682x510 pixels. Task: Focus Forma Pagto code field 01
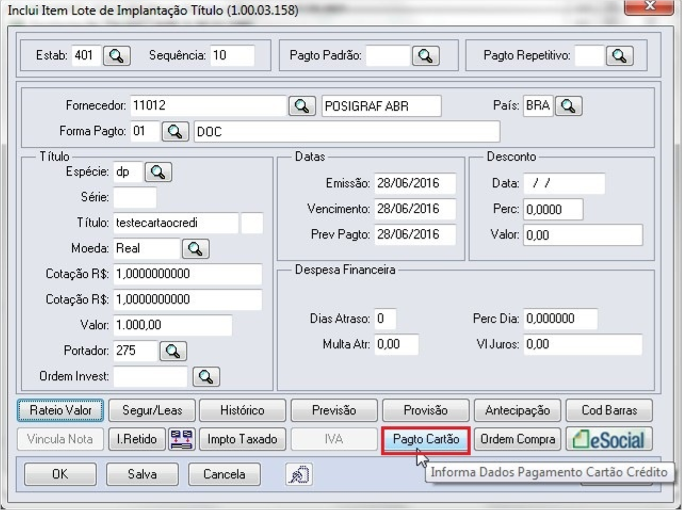pos(145,131)
